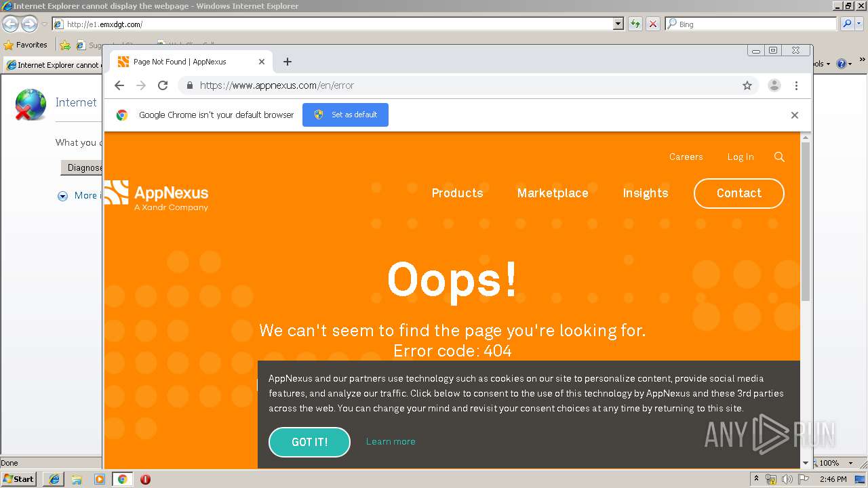Go back in the Chrome window
The width and height of the screenshot is (868, 488).
119,85
